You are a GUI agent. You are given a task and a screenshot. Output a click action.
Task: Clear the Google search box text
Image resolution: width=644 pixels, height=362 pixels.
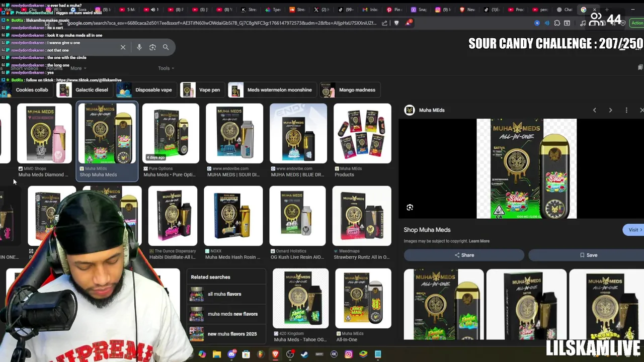(123, 47)
